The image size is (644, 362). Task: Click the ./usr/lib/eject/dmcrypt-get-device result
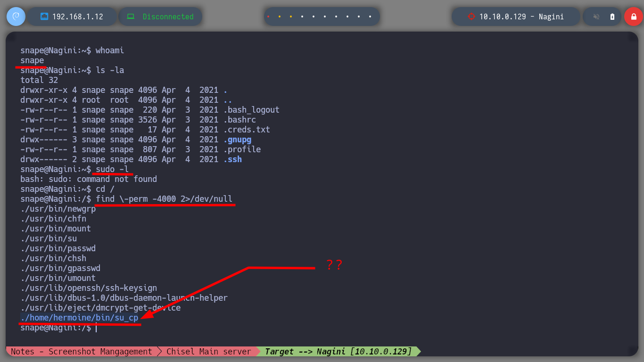pyautogui.click(x=100, y=308)
